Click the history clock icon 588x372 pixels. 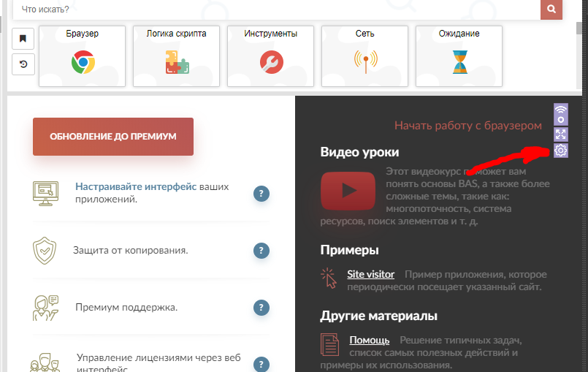pos(23,64)
